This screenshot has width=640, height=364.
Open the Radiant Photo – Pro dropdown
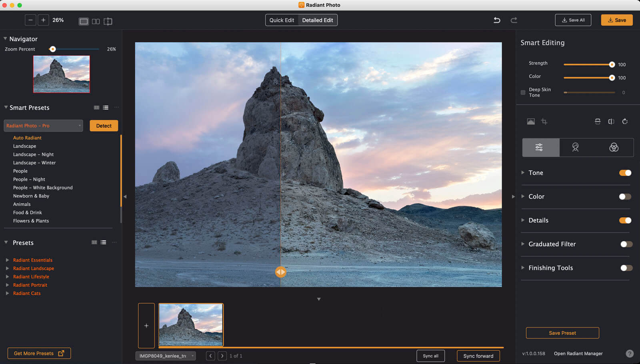tap(43, 126)
